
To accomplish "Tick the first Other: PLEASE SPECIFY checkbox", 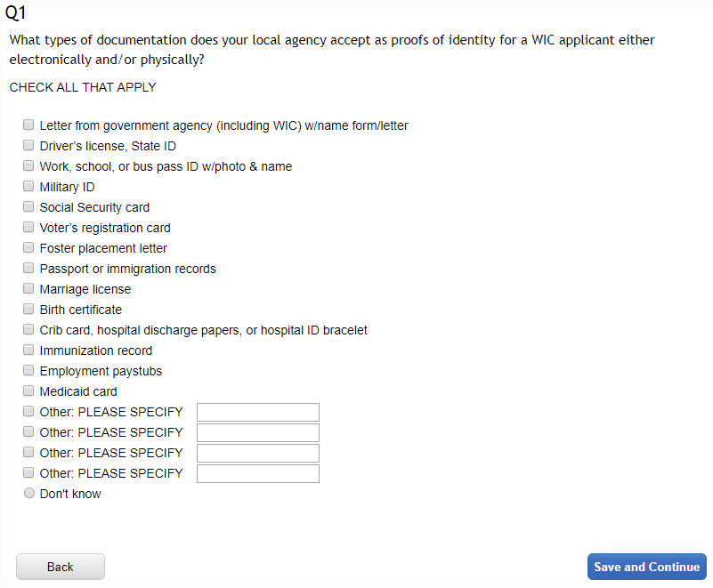I will [x=28, y=412].
